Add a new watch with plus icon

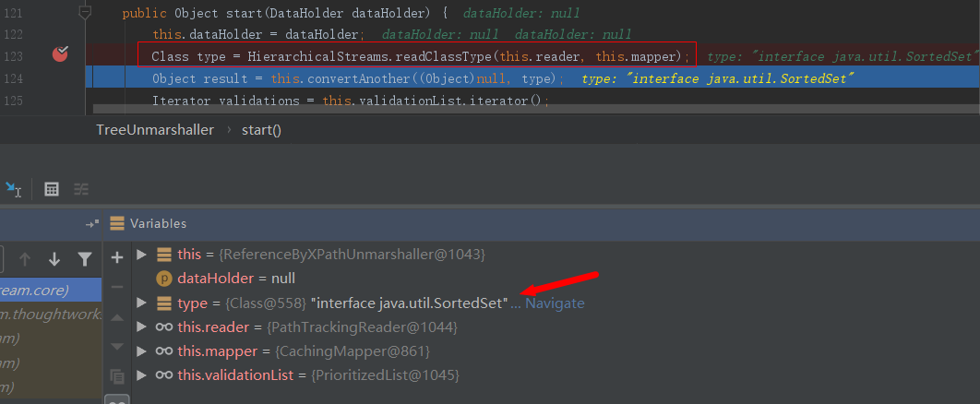click(117, 257)
